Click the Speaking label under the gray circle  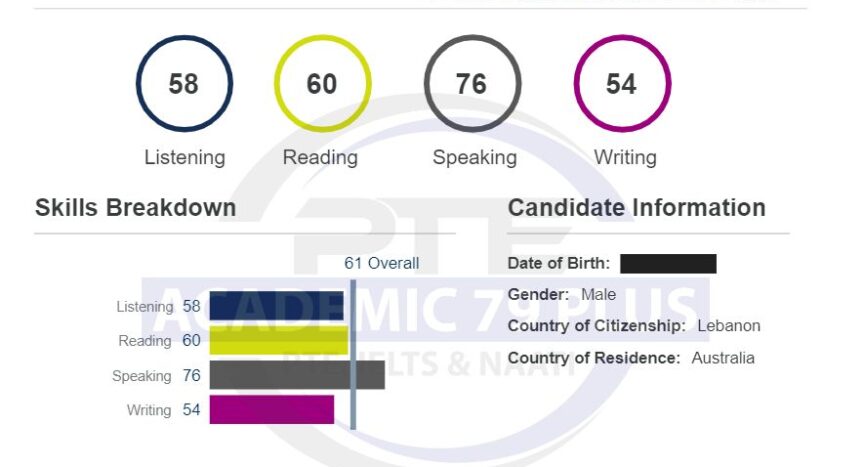click(x=474, y=158)
